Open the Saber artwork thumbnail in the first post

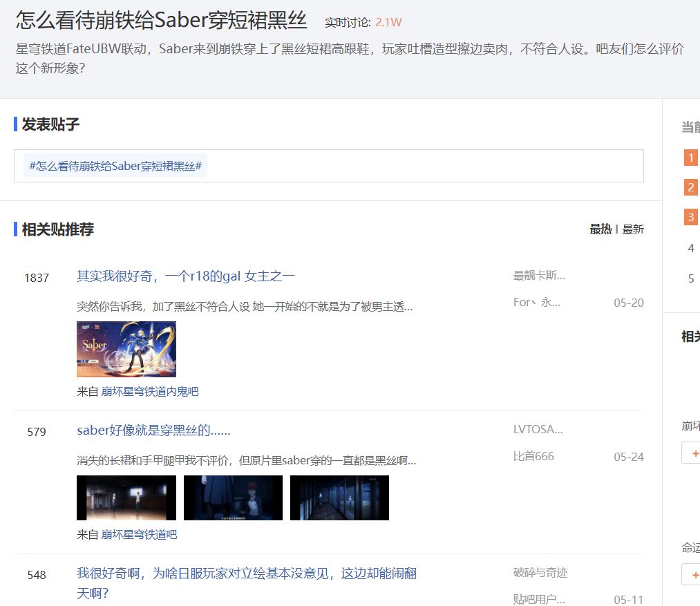click(126, 349)
